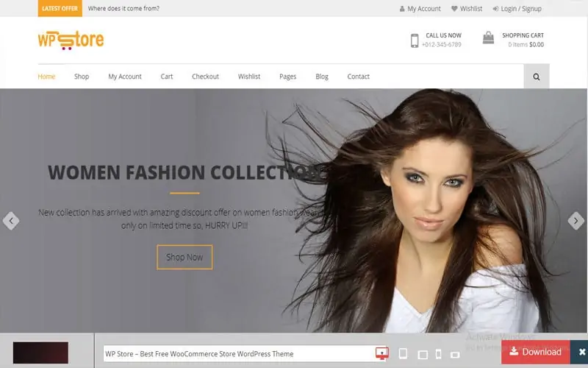Select portrait mobile preview icon
588x368 pixels.
pos(438,354)
